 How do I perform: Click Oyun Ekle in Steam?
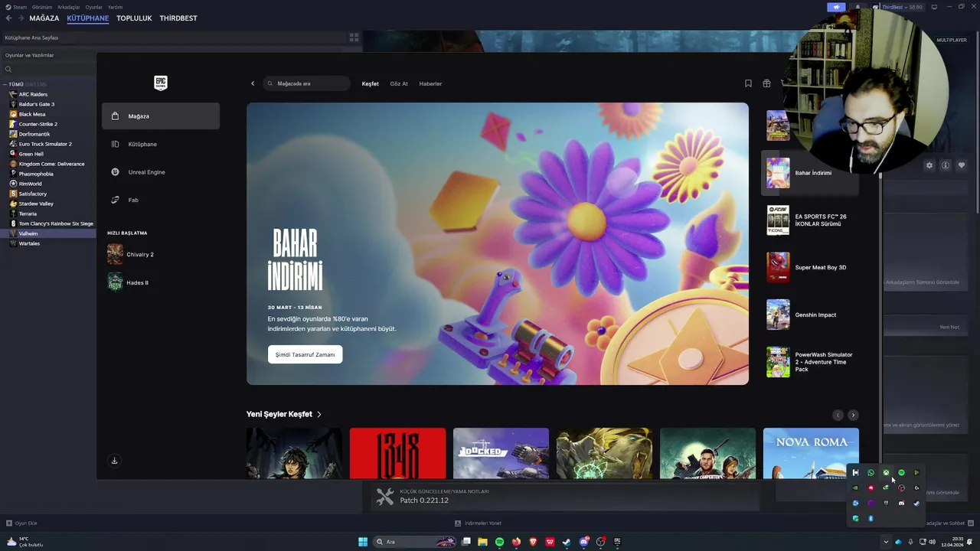coord(21,523)
